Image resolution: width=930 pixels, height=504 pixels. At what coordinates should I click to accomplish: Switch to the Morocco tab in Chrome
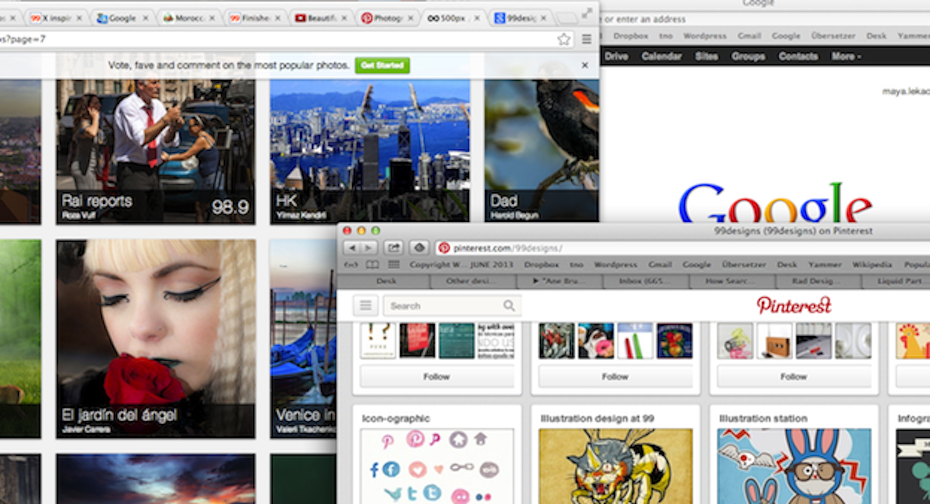click(187, 18)
